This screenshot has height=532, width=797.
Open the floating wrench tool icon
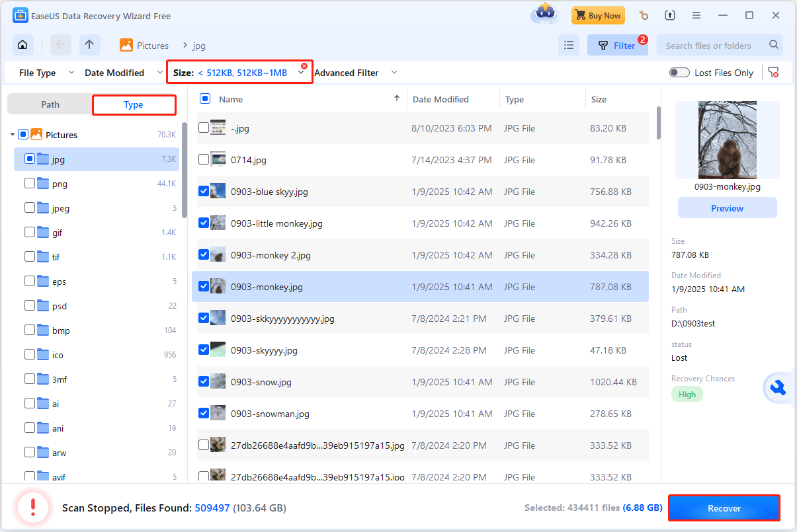pyautogui.click(x=778, y=388)
